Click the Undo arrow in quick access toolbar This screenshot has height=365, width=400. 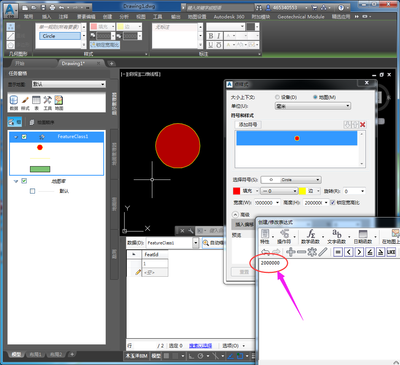[x=62, y=7]
